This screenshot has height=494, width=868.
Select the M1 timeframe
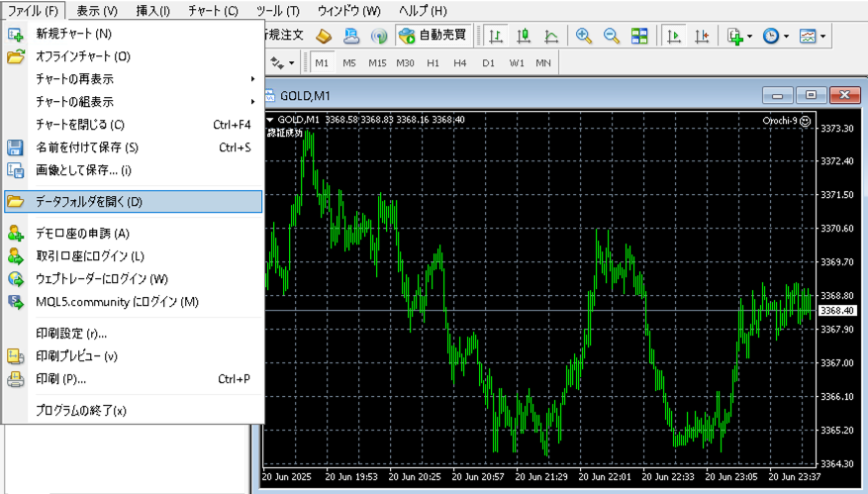(322, 63)
